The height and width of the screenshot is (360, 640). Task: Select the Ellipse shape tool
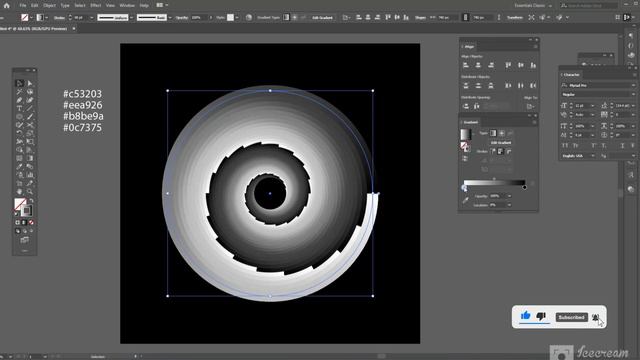click(20, 117)
